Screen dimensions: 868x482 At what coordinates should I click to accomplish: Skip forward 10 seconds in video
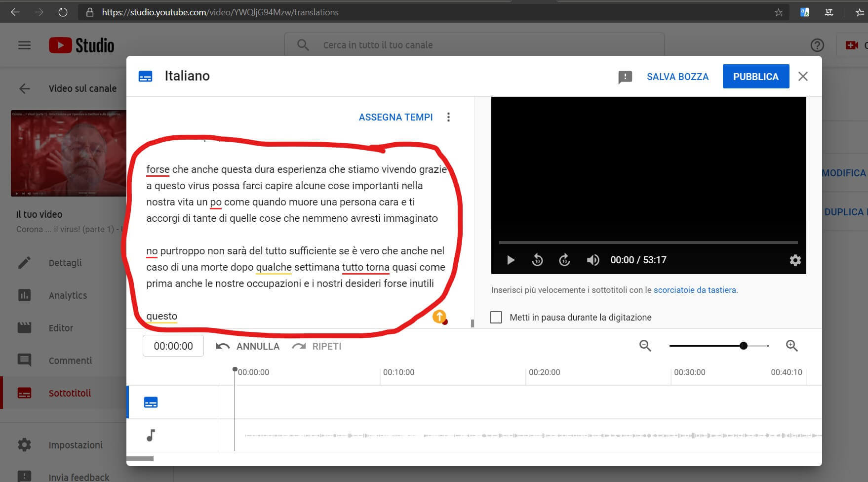pos(564,260)
